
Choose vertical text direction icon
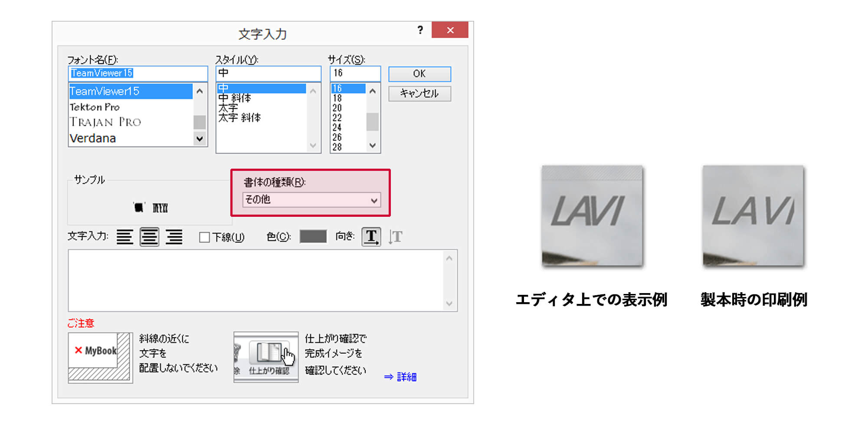click(x=395, y=237)
